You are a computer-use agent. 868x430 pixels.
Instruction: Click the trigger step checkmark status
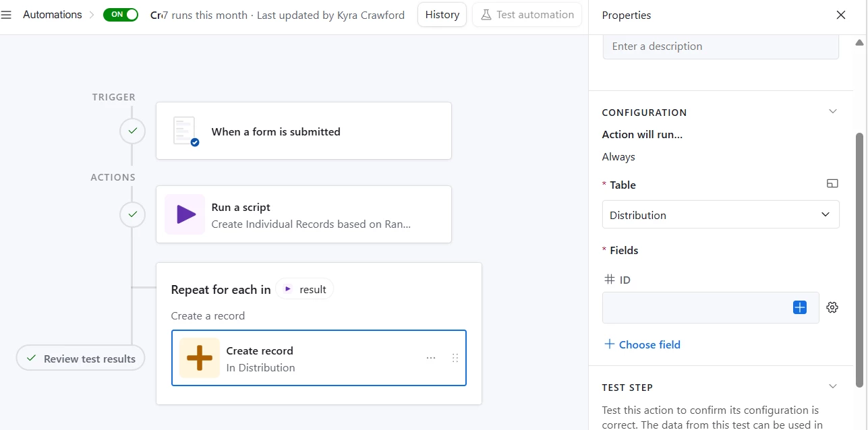(x=133, y=131)
